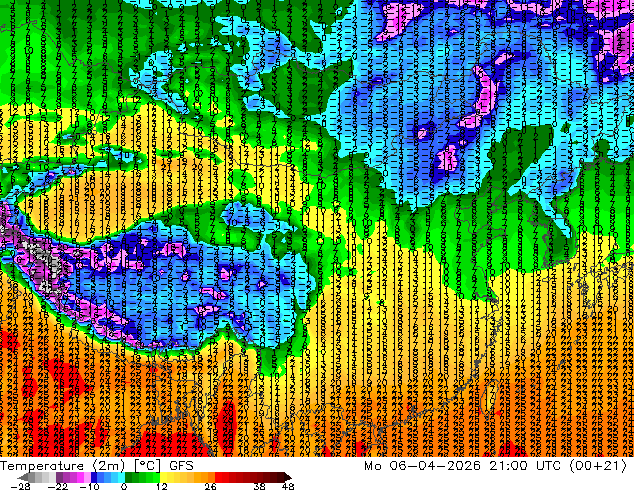Screen dimensions: 634x490
Task: Click the '48' legend label
Action: point(288,486)
